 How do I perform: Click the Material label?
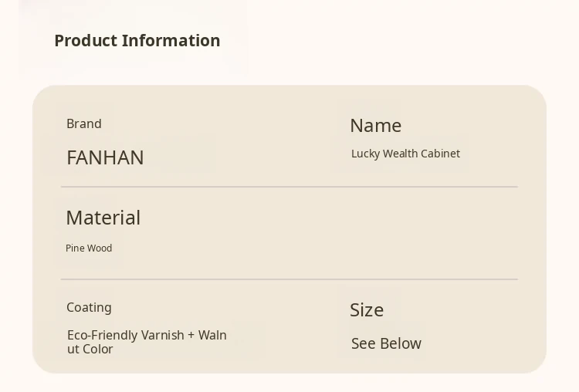pos(103,218)
